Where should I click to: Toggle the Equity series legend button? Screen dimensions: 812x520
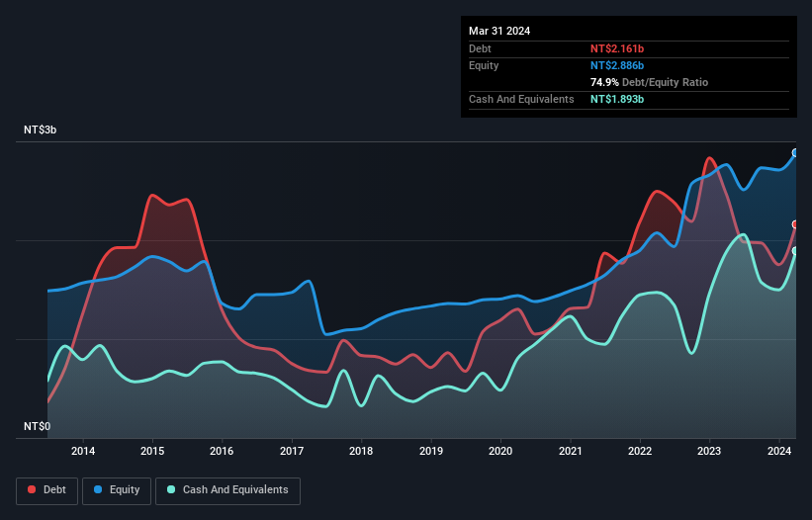pos(117,490)
